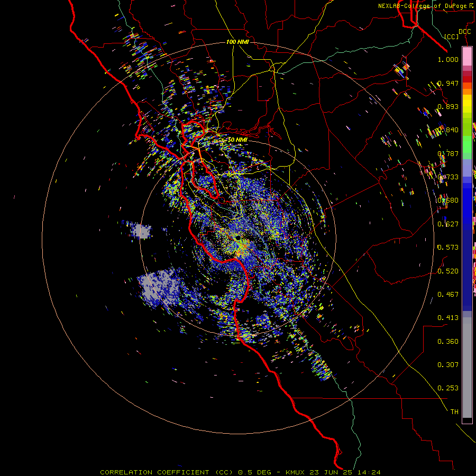Select the 0.467 scale value

click(x=448, y=295)
